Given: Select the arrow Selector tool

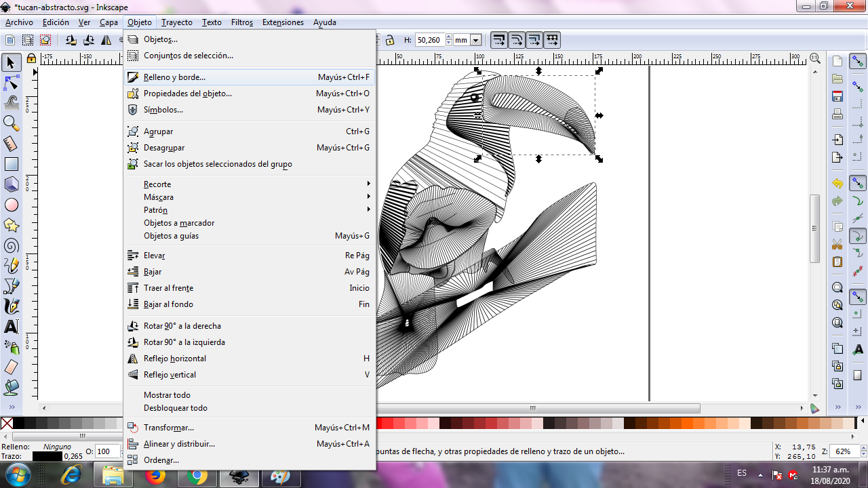Looking at the screenshot, I should tap(11, 63).
